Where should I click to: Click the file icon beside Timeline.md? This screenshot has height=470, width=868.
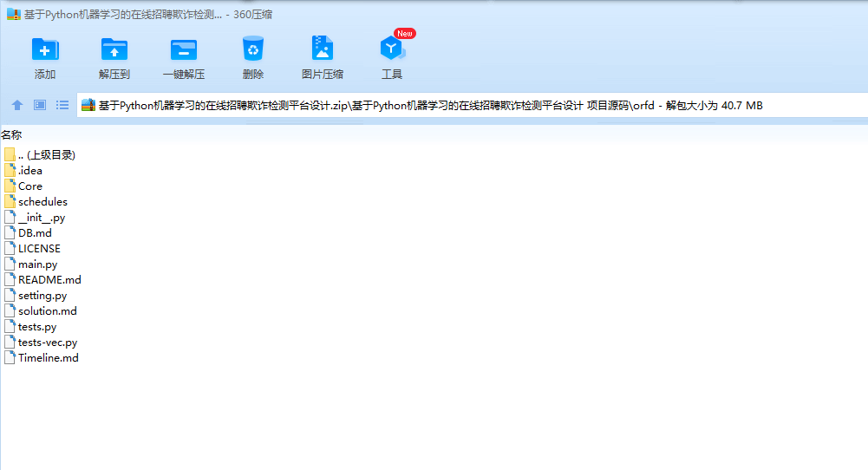pos(10,357)
